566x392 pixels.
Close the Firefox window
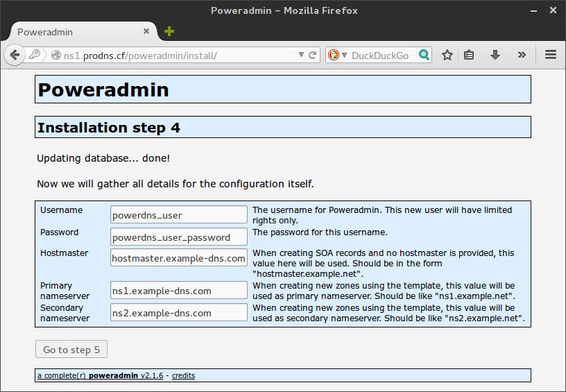pos(553,10)
